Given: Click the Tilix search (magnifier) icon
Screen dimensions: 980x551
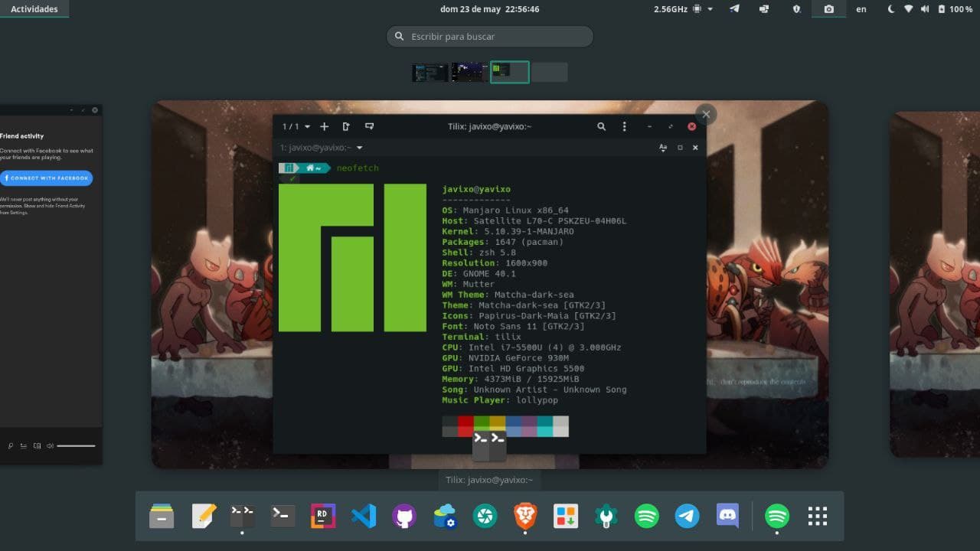Looking at the screenshot, I should coord(602,126).
